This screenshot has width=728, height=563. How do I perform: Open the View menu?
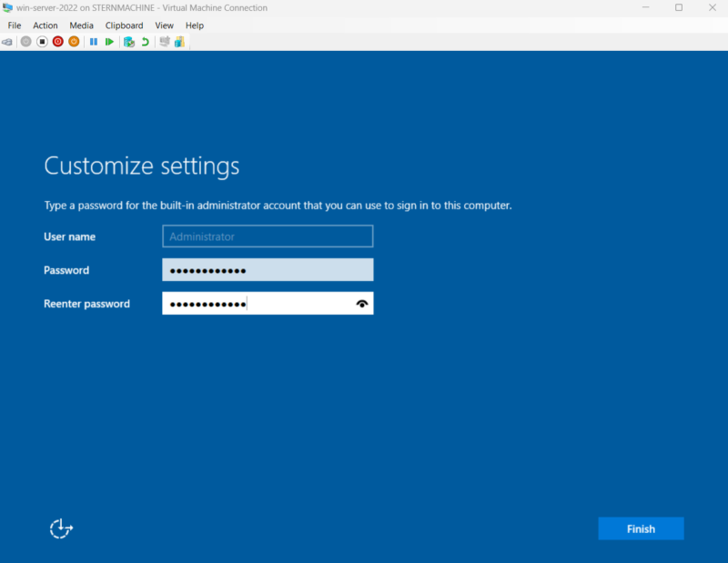(165, 25)
